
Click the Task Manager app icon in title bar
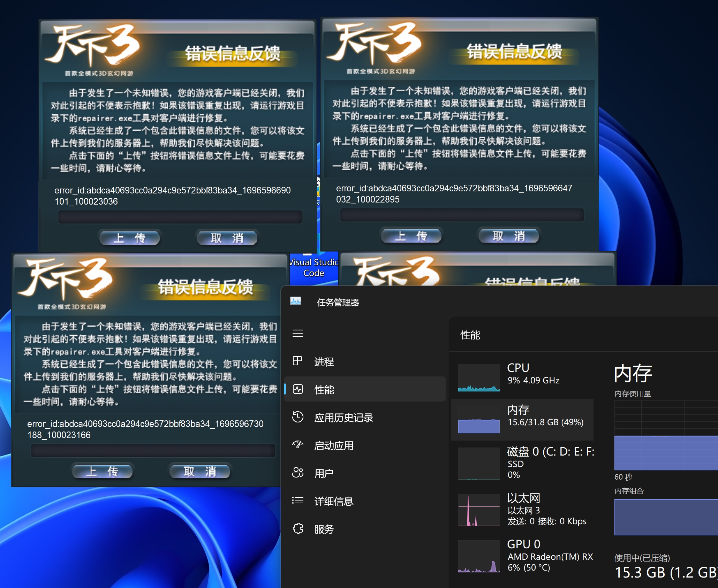pos(296,301)
